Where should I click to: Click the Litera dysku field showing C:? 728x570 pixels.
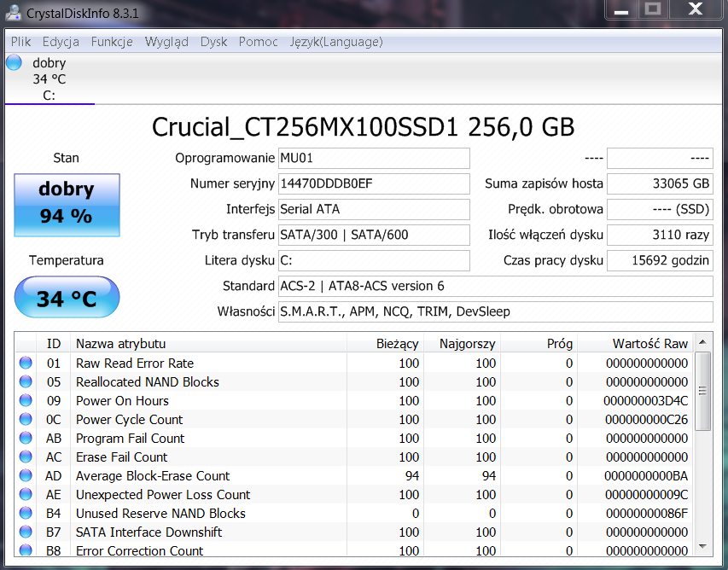(x=374, y=260)
